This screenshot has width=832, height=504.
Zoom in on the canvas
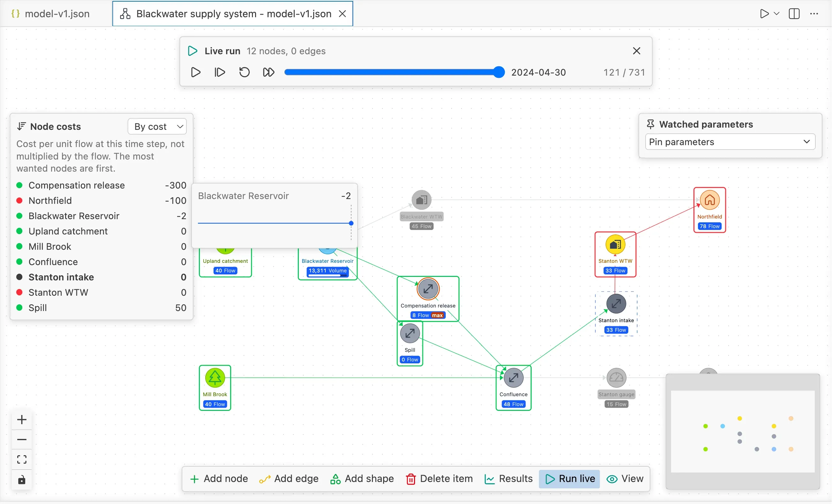point(22,420)
